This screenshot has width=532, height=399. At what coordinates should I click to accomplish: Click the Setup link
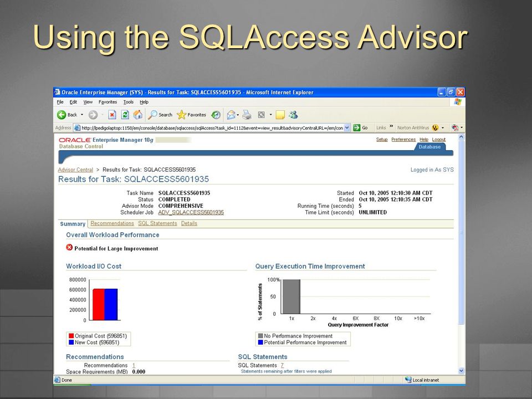point(382,140)
